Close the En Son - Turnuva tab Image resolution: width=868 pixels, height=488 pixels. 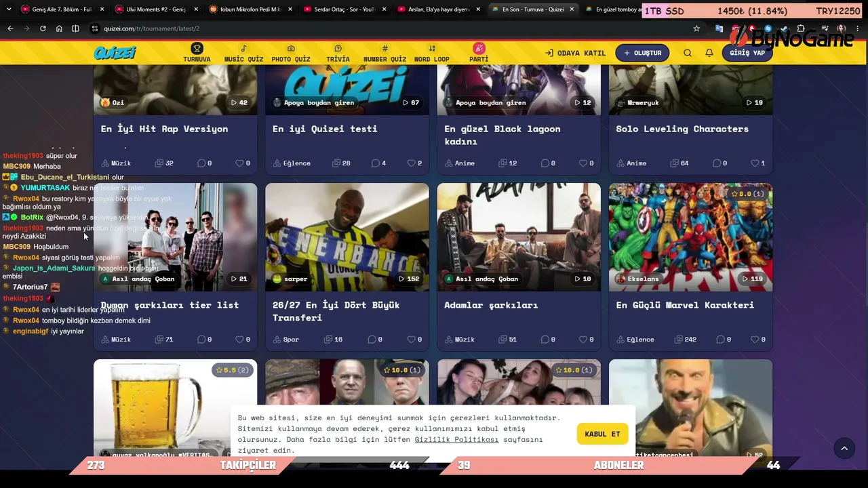571,9
